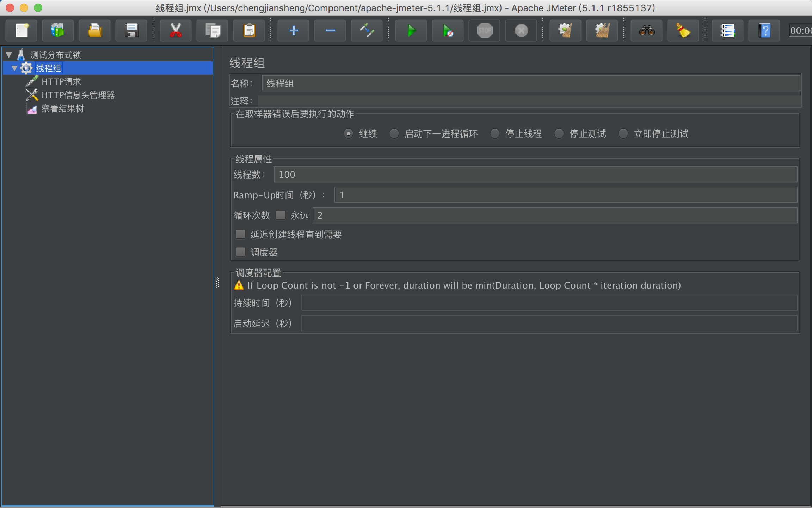Select the 停止线程 radio button
The height and width of the screenshot is (508, 812).
coord(495,134)
